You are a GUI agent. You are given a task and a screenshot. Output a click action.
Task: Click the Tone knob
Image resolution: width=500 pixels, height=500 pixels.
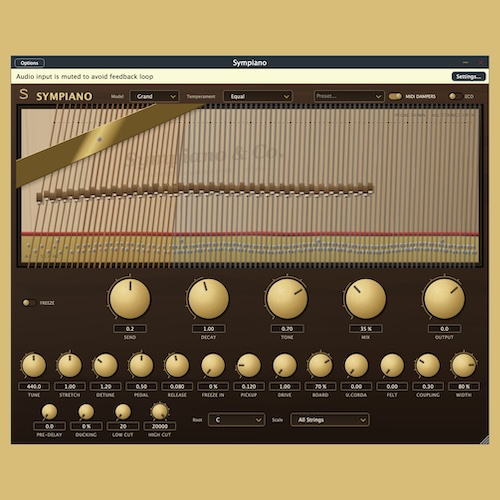coord(287,299)
